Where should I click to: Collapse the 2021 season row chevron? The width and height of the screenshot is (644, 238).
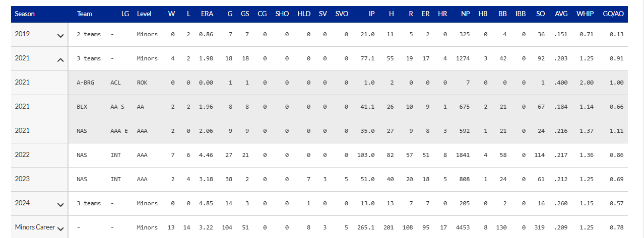point(60,60)
